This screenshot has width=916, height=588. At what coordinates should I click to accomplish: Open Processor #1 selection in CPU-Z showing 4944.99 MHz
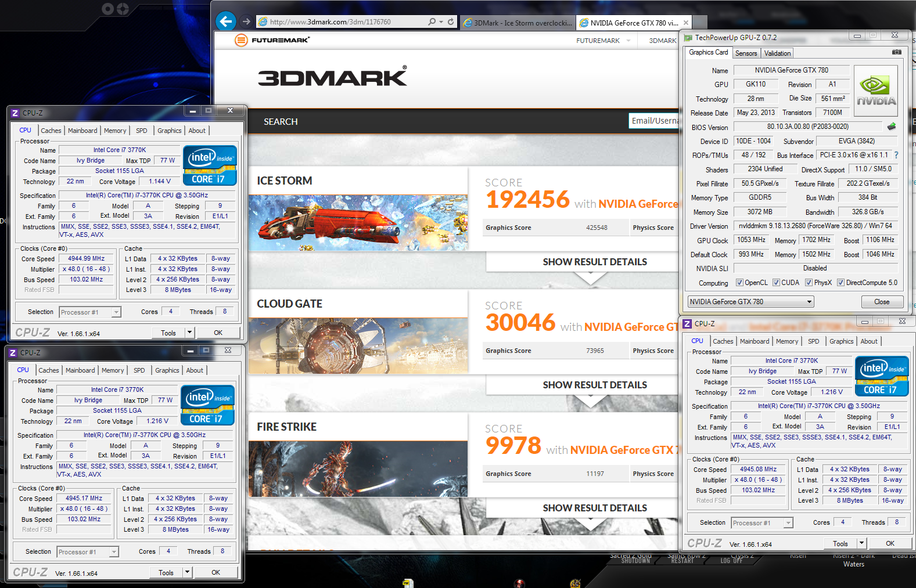[x=89, y=312]
